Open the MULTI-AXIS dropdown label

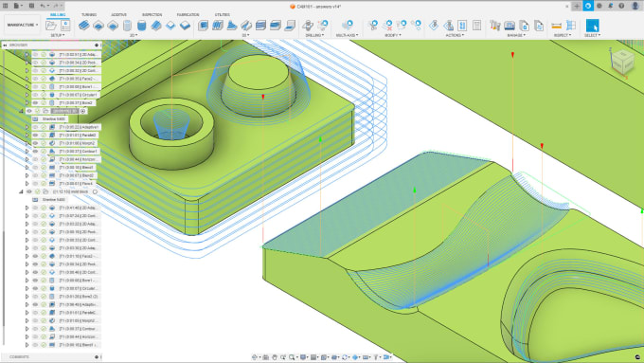tap(348, 35)
